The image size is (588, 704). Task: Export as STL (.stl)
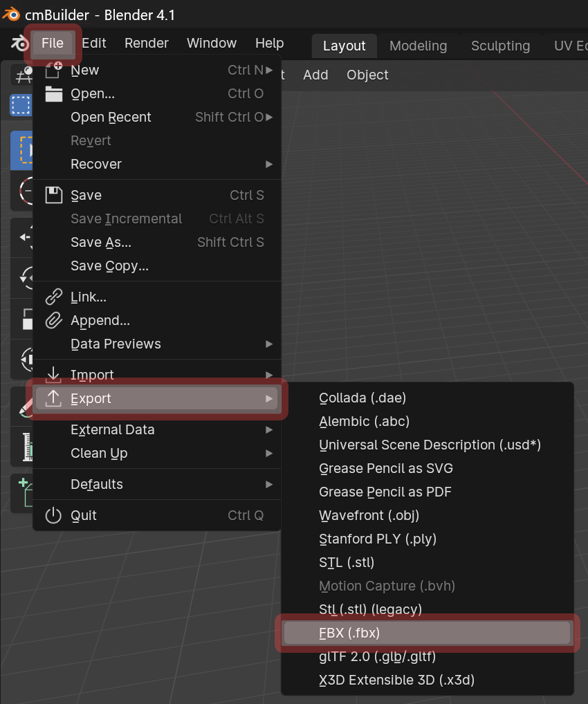[x=428, y=562]
